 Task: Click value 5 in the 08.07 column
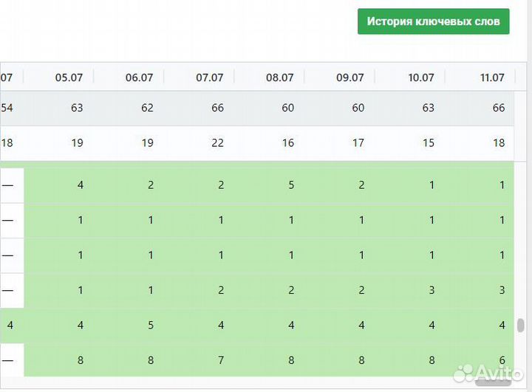pos(291,185)
